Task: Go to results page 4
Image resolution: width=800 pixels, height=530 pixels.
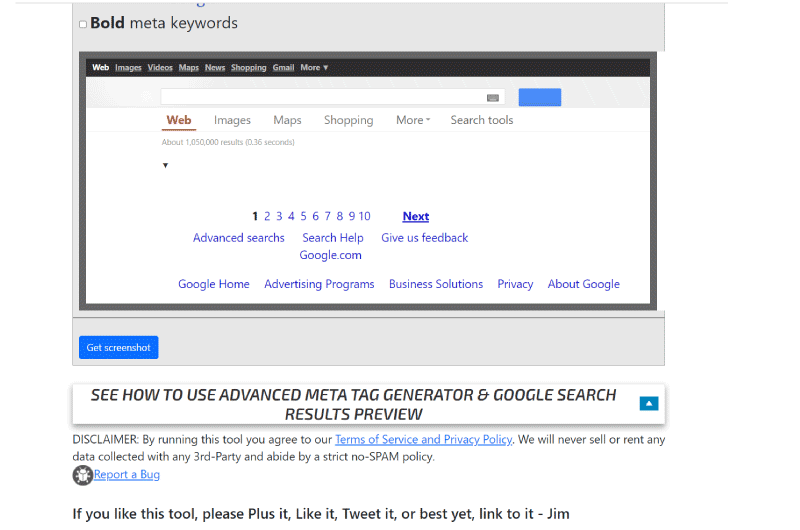Action: pos(291,216)
